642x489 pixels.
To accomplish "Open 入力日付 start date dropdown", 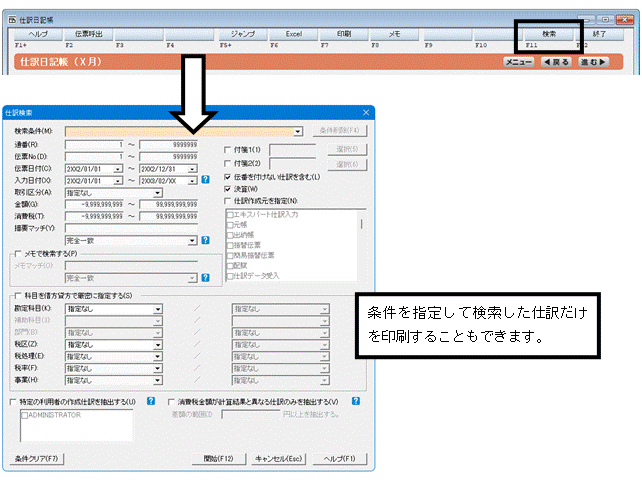I will point(118,181).
